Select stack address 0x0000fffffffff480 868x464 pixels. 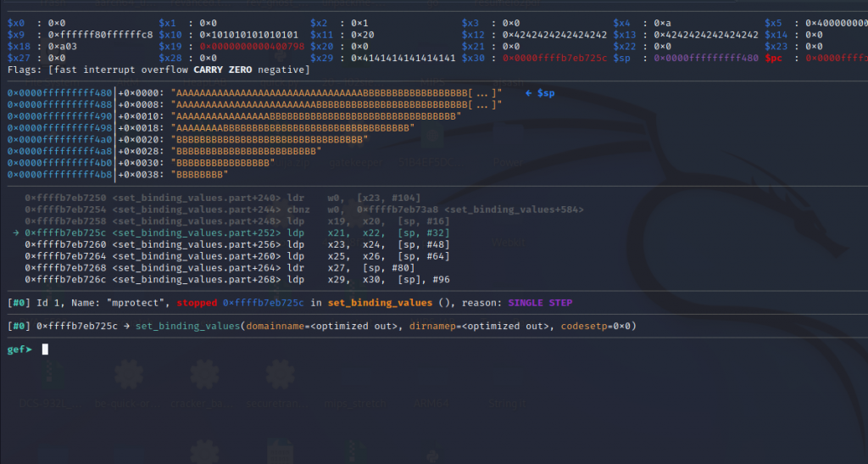(59, 92)
